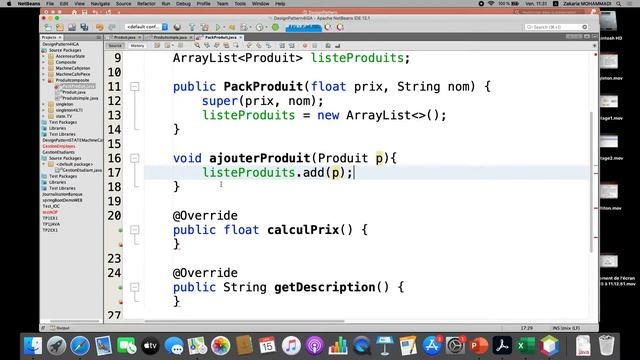Image resolution: width=640 pixels, height=360 pixels.
Task: Close the PackProduit.java tab
Action: pos(241,37)
